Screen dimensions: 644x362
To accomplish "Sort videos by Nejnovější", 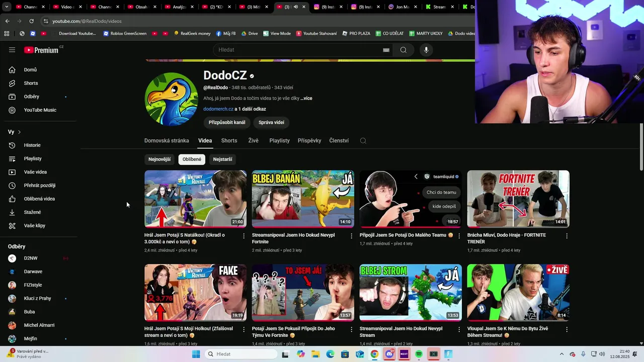I will coord(159,159).
